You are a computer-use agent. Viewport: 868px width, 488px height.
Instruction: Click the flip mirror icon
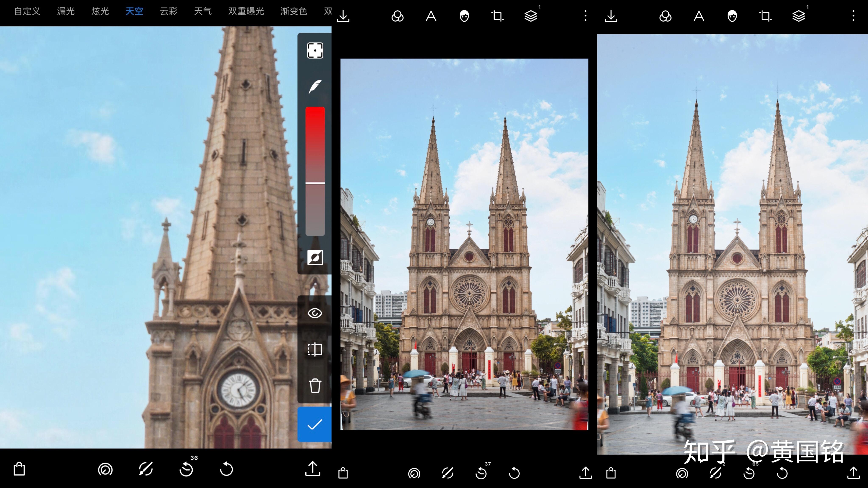pyautogui.click(x=315, y=349)
